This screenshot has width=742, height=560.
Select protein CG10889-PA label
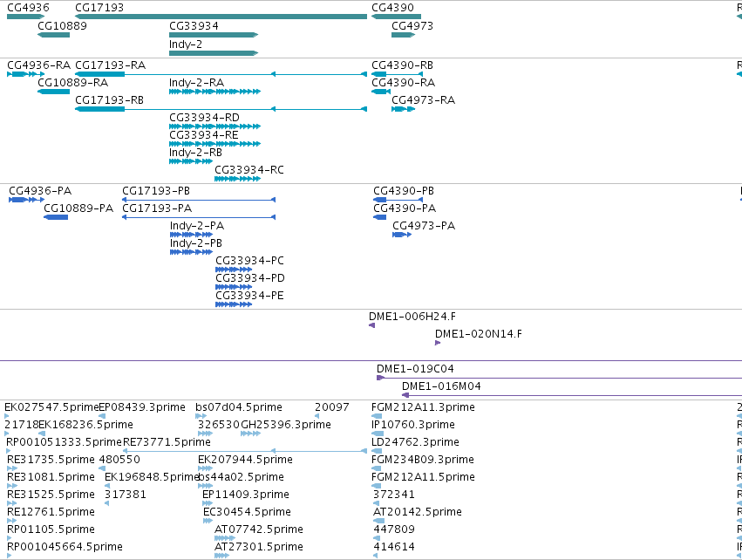click(x=78, y=208)
